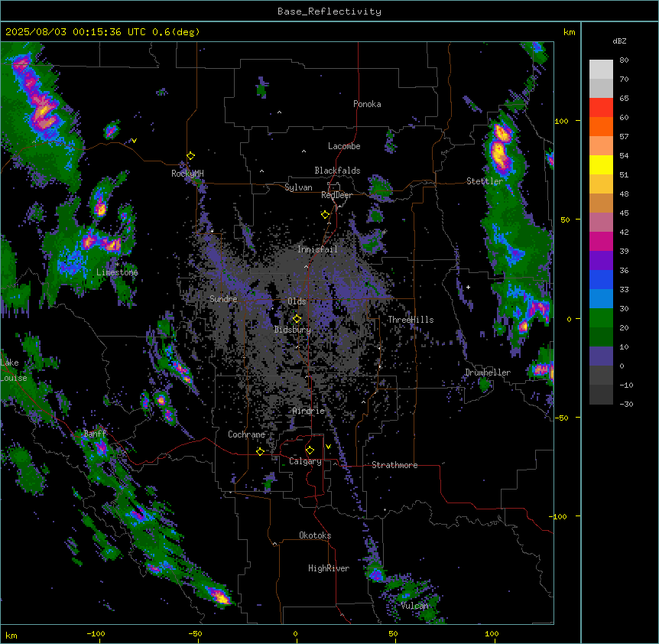Click the -30 value in dBZ legend
Viewport: 659px width, 644px height.
[626, 405]
